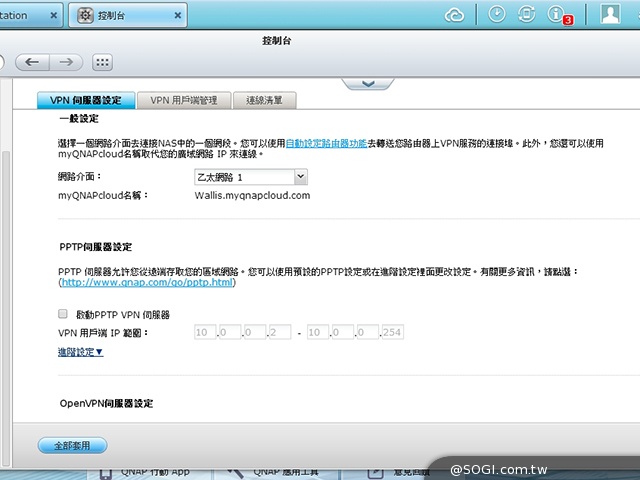
Task: Enable the 啟動PPTP VPN 伺服器 checkbox
Action: [62, 313]
